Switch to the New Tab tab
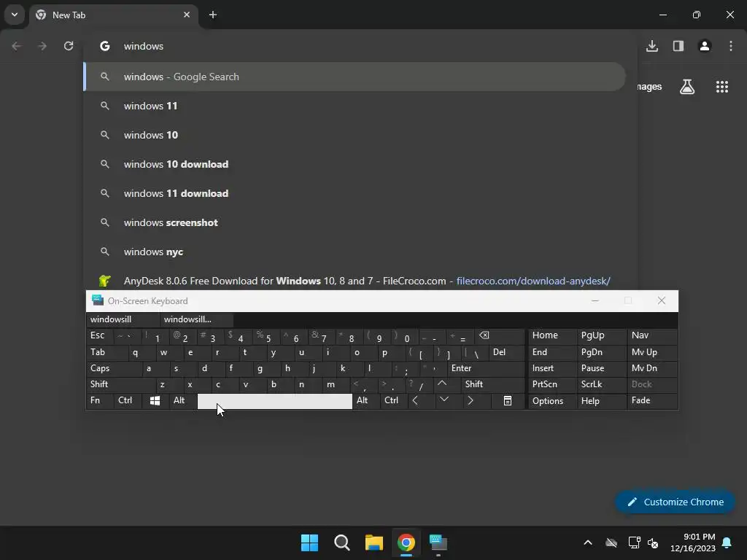The image size is (747, 560). [115, 15]
